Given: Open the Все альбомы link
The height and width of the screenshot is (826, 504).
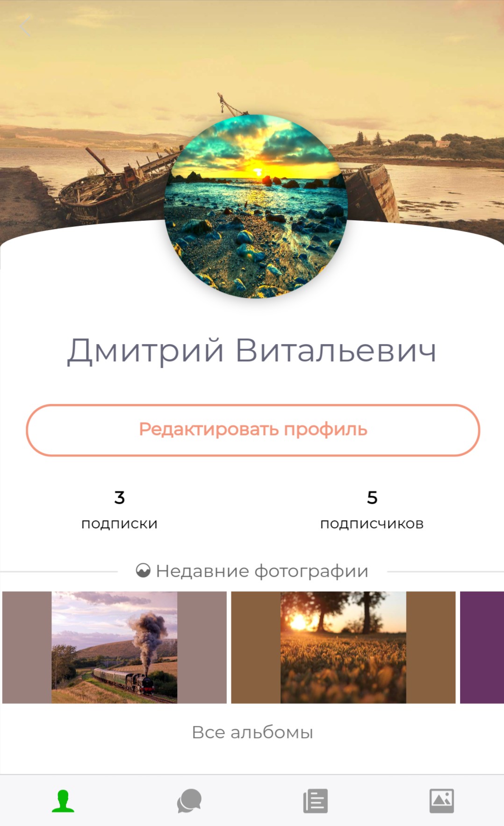Looking at the screenshot, I should pos(252,732).
